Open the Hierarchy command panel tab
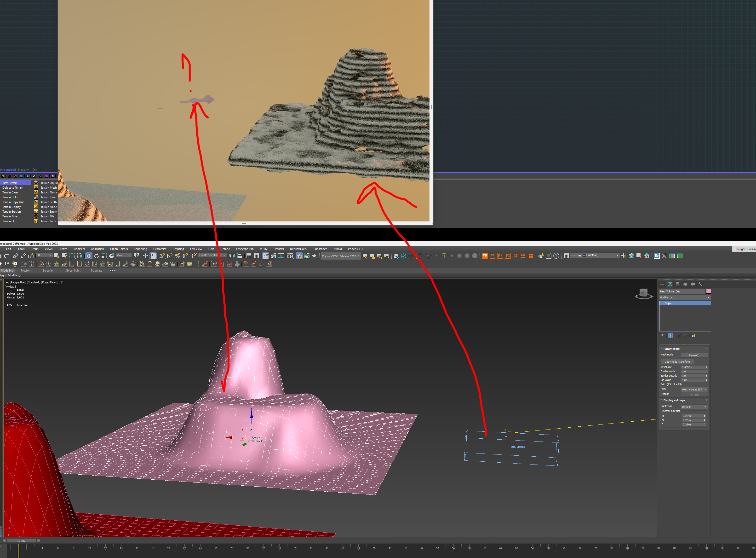Image resolution: width=756 pixels, height=558 pixels. point(677,285)
